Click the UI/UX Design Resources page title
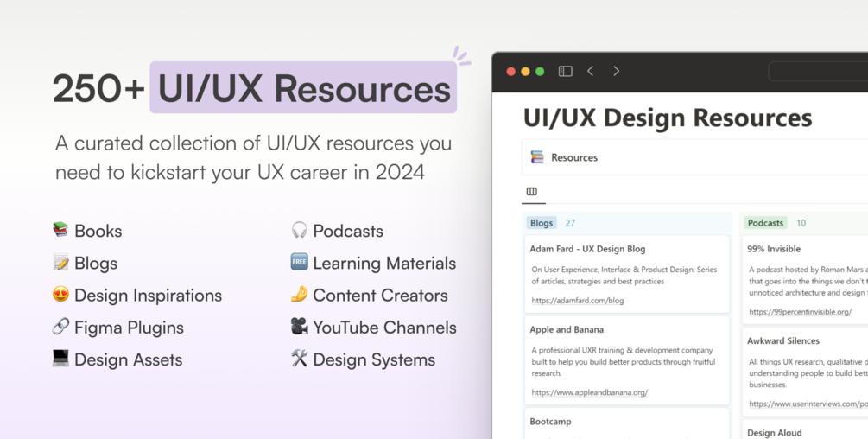The image size is (868, 439). pyautogui.click(x=668, y=118)
